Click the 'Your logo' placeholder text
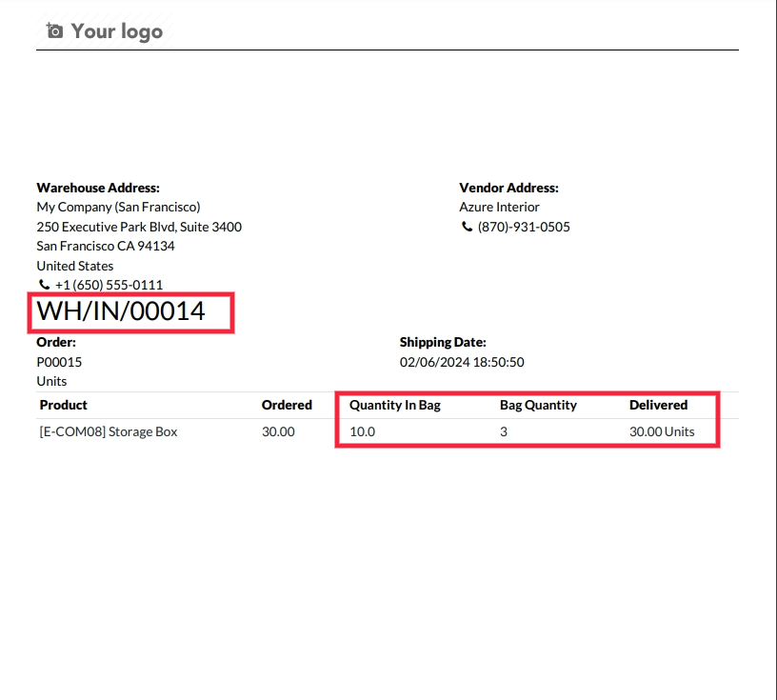 (117, 31)
